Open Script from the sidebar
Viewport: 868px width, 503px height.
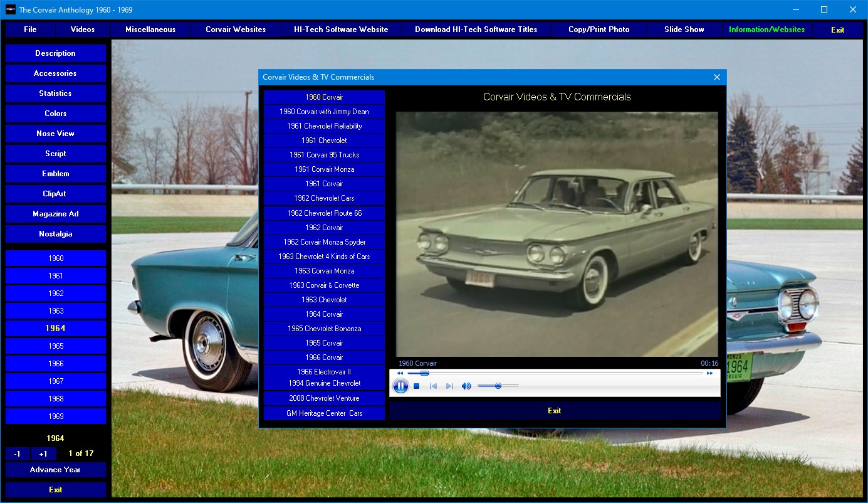pos(56,154)
